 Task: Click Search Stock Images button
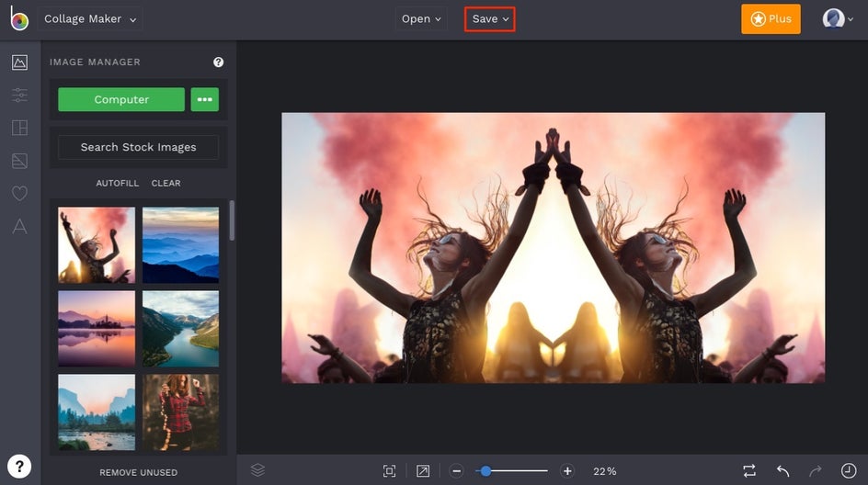pos(139,147)
